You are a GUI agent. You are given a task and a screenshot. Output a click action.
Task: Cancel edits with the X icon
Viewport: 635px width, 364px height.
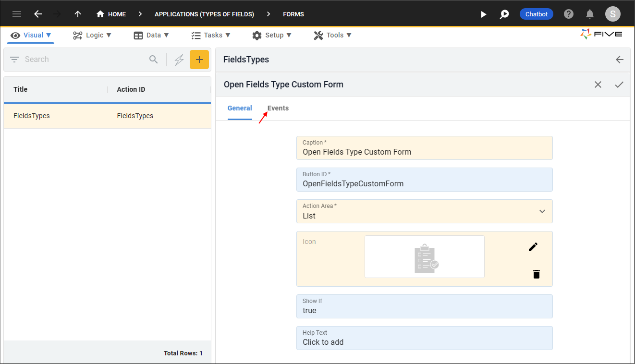point(598,85)
